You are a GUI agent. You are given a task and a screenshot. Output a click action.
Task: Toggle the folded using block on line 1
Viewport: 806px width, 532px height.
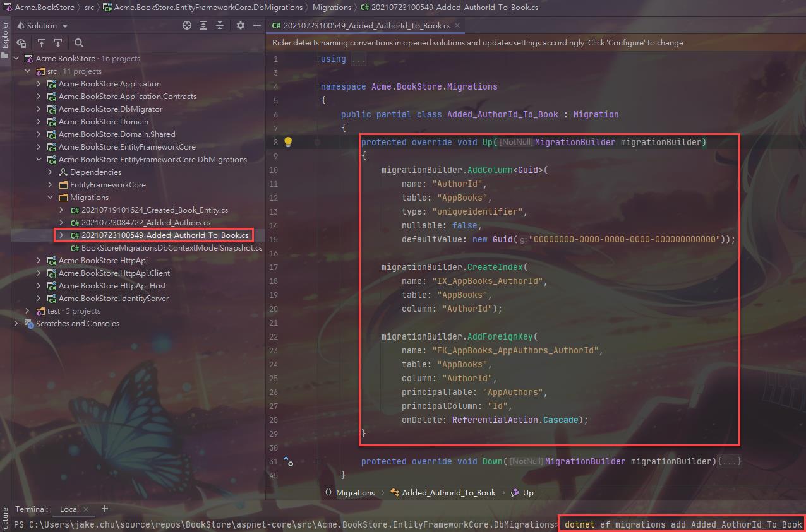pyautogui.click(x=358, y=59)
